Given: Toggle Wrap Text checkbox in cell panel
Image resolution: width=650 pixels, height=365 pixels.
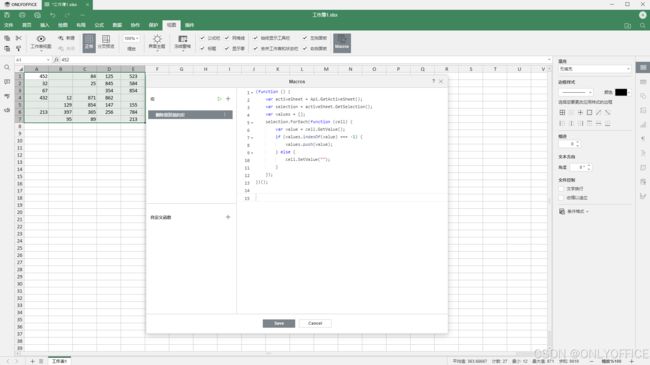Looking at the screenshot, I should coord(562,189).
